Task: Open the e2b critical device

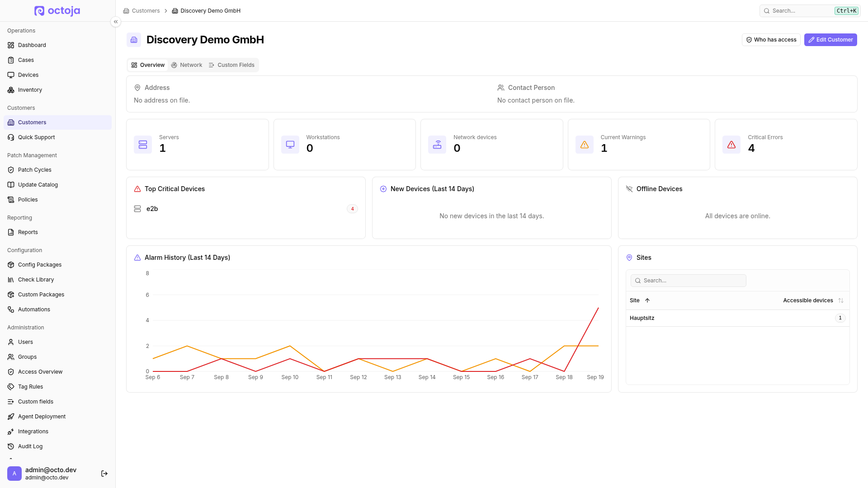Action: click(x=246, y=209)
